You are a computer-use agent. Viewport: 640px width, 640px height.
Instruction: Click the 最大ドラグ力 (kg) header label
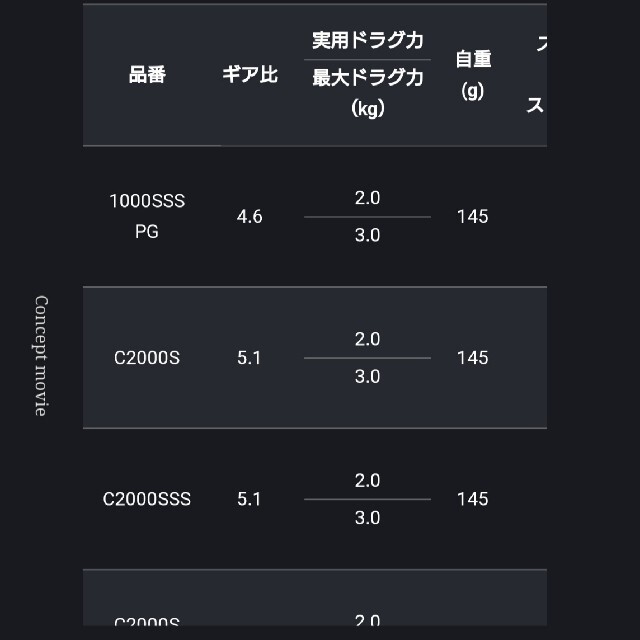coord(367,93)
